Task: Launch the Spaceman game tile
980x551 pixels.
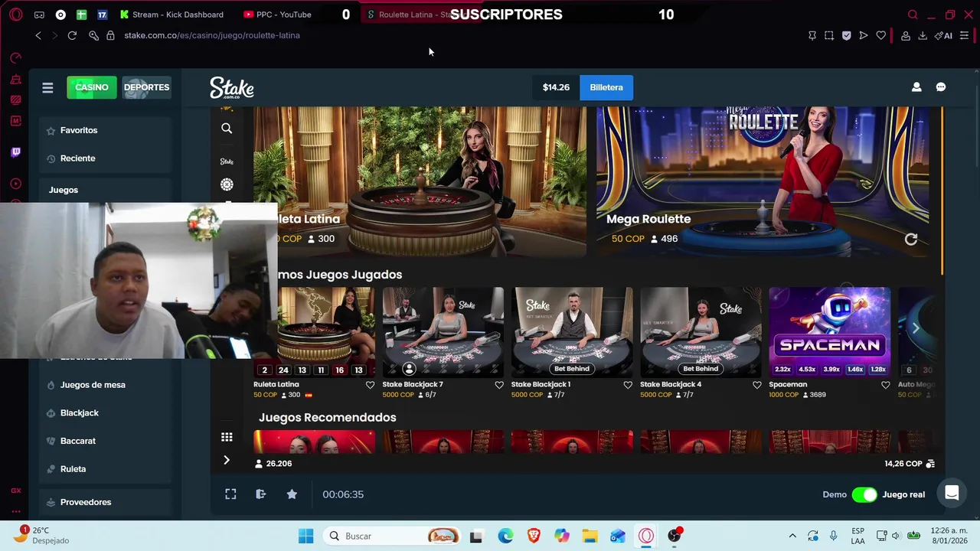Action: point(829,332)
